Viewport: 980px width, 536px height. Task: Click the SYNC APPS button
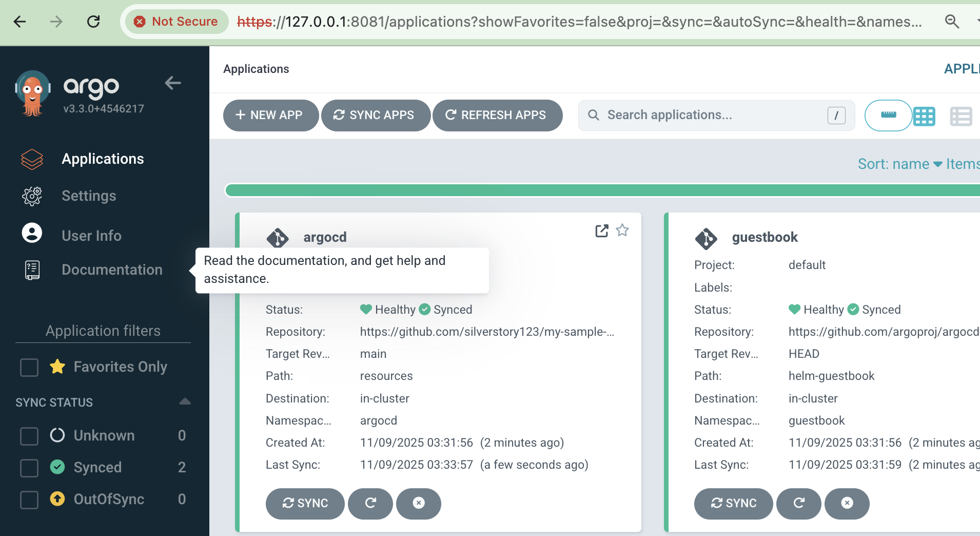(376, 115)
